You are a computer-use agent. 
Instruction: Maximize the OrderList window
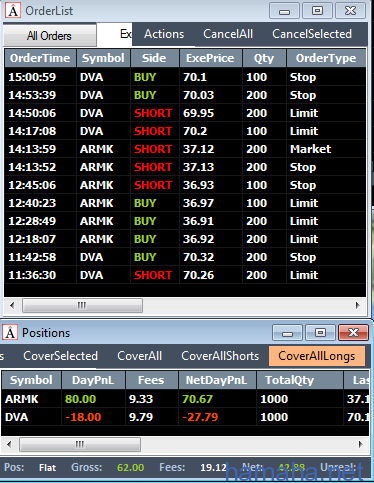point(317,11)
